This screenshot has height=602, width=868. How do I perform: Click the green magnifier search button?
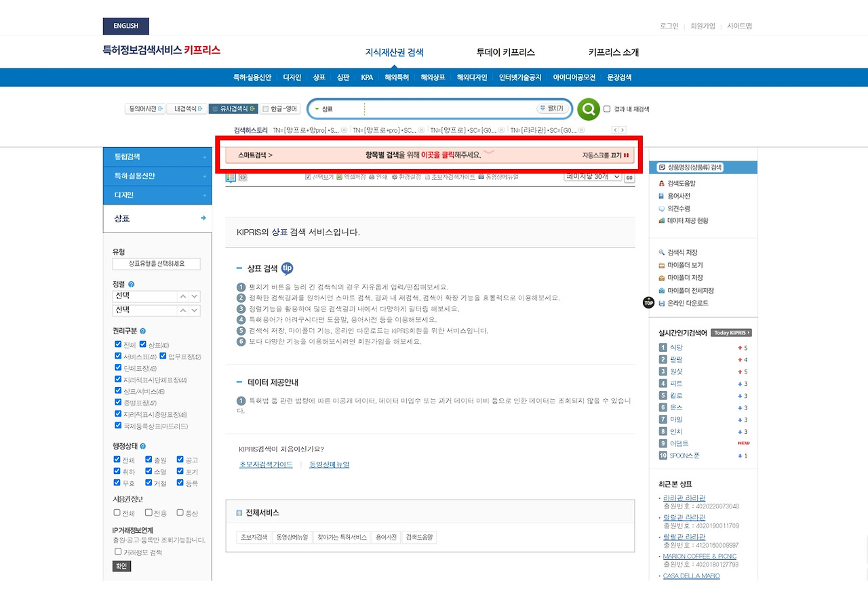click(589, 108)
